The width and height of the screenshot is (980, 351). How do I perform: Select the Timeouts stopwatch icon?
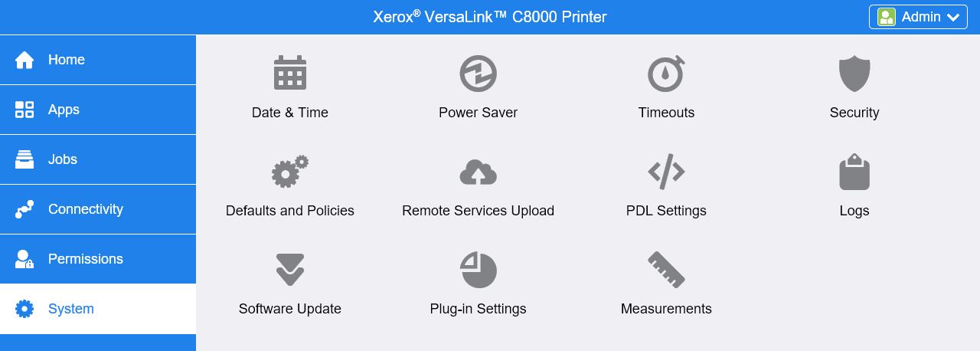tap(666, 73)
